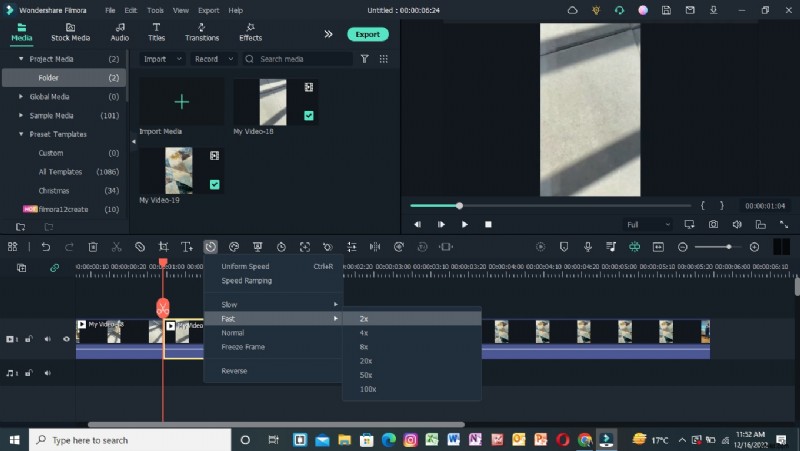Open the Tools menu
The image size is (800, 451).
(x=156, y=10)
